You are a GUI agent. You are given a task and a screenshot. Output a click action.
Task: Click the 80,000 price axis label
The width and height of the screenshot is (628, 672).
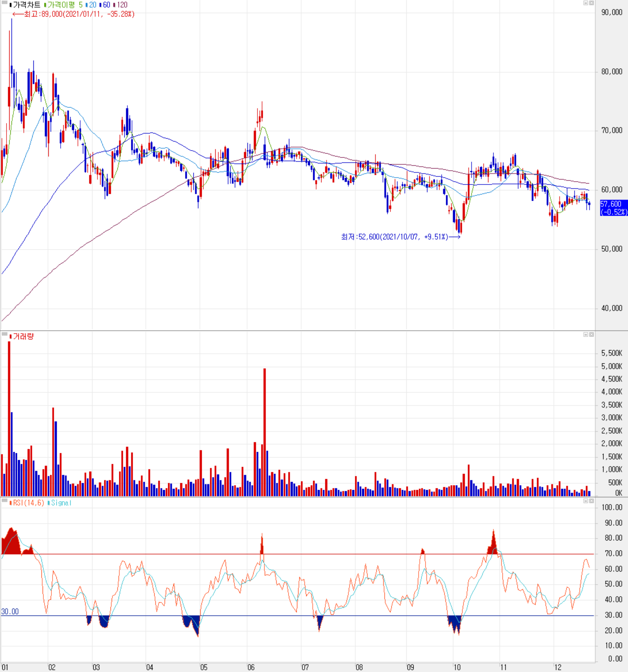tap(612, 72)
